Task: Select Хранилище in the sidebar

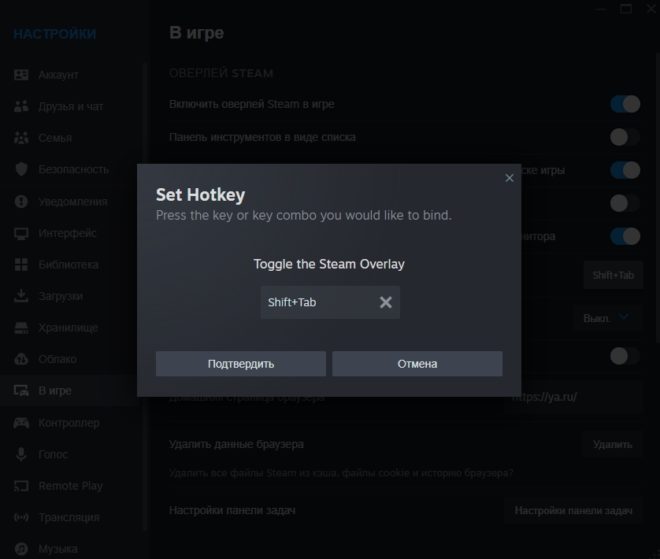Action: point(69,327)
